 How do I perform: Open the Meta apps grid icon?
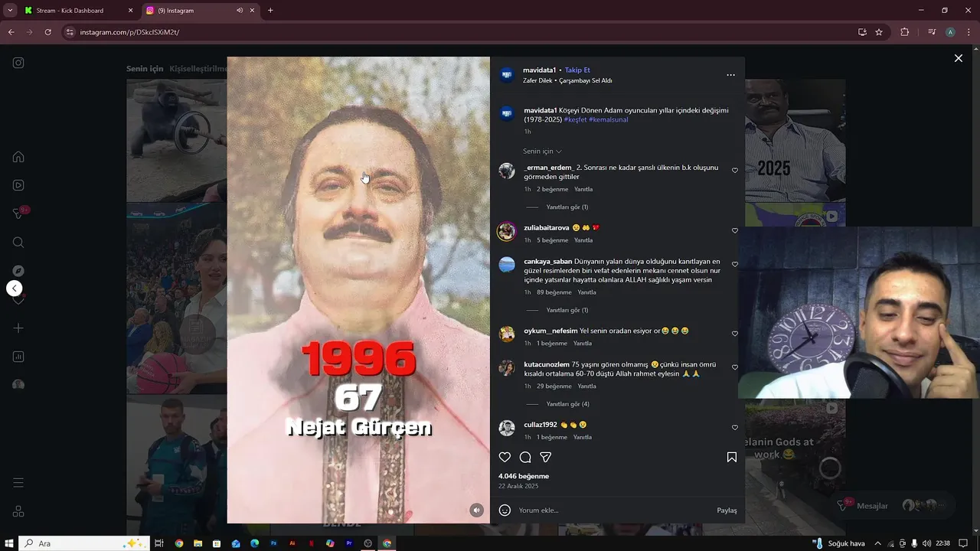18,511
